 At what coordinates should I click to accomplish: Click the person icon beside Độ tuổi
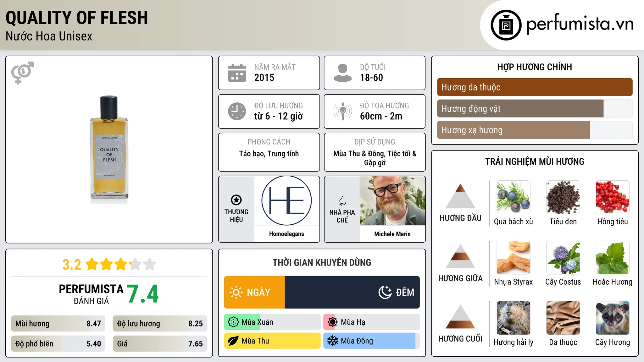point(343,73)
